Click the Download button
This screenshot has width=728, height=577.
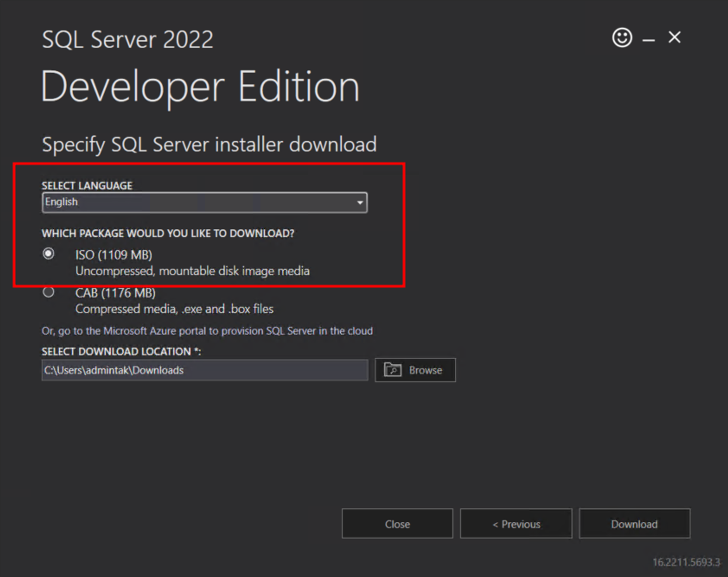(x=634, y=524)
